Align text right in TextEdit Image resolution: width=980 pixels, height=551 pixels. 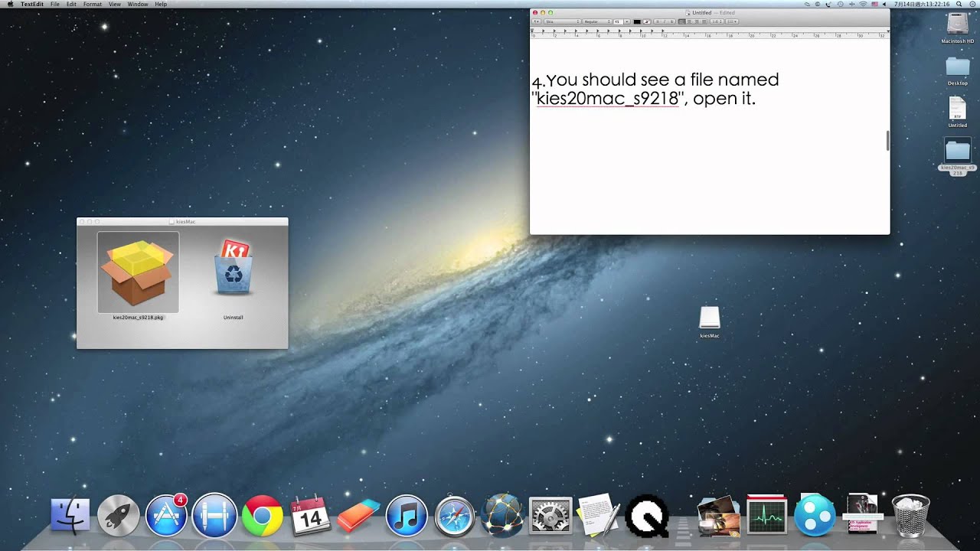[697, 21]
